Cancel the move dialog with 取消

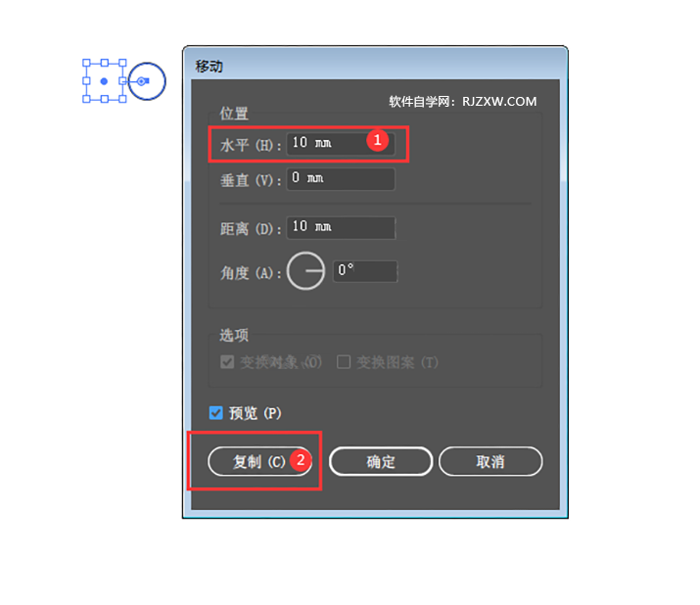click(490, 461)
